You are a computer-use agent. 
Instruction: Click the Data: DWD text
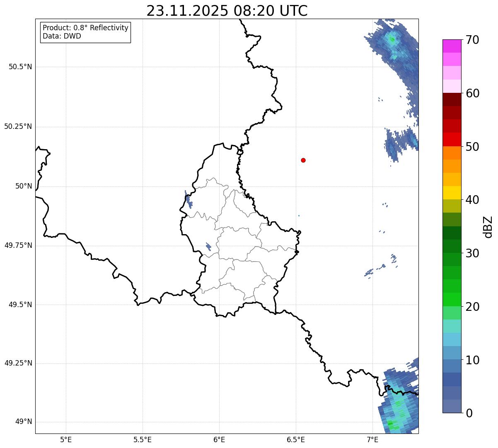(62, 36)
